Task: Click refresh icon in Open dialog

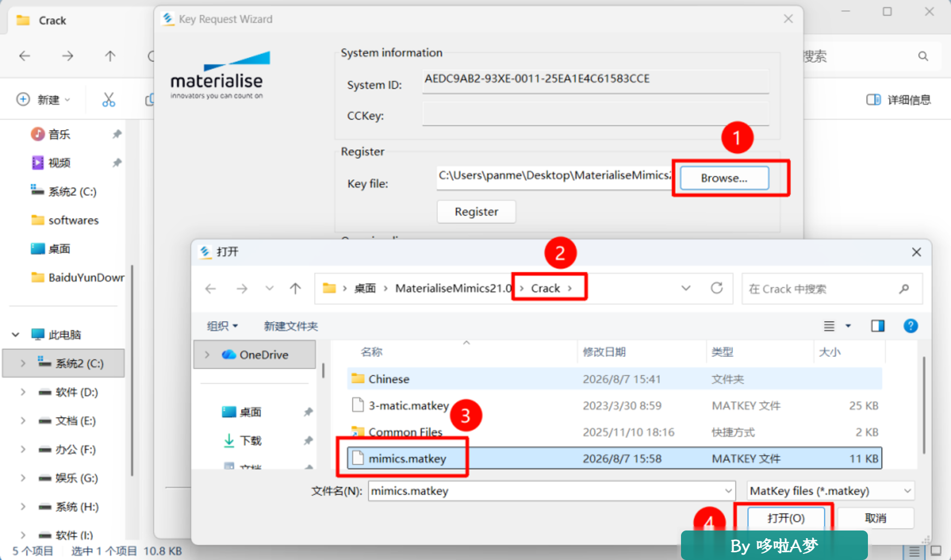Action: coord(717,288)
